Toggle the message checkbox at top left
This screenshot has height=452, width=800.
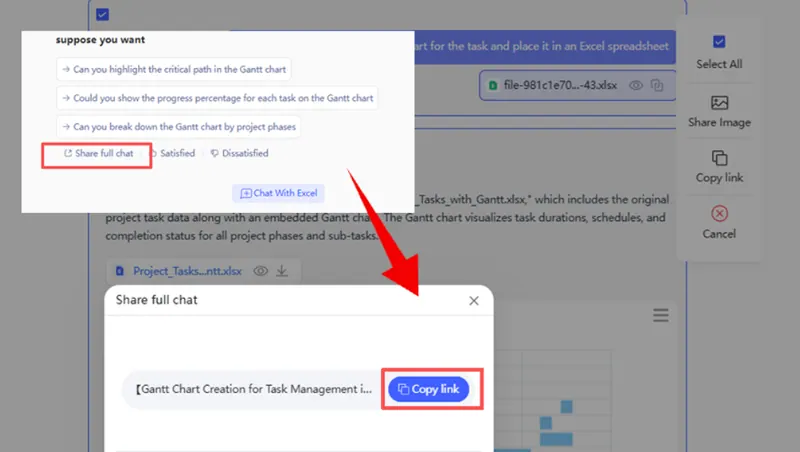pyautogui.click(x=103, y=15)
